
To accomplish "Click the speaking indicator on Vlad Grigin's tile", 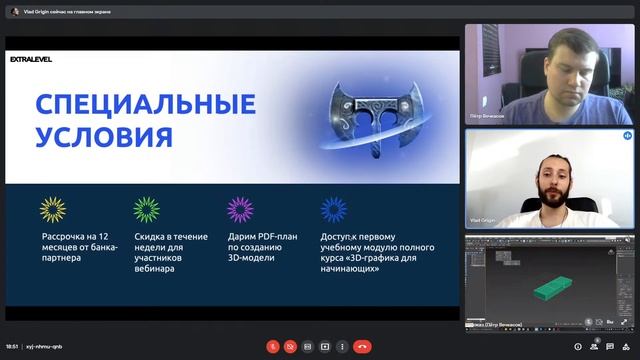I will pos(627,136).
